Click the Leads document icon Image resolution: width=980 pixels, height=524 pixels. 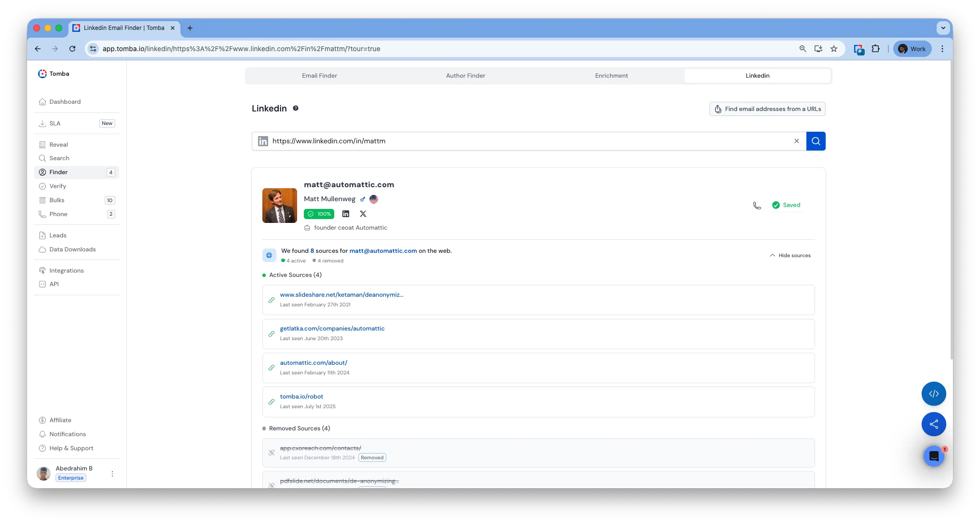[42, 235]
